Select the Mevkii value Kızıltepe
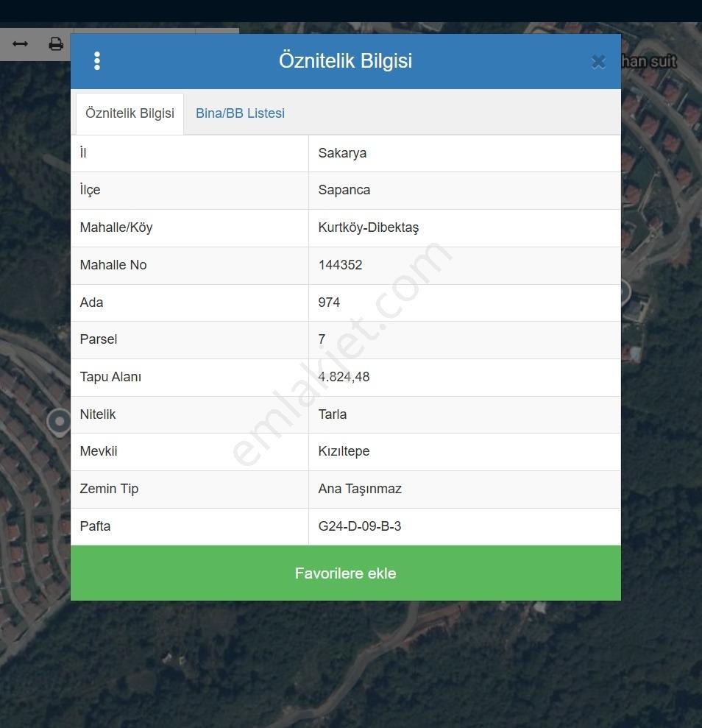The height and width of the screenshot is (728, 702). coord(344,451)
